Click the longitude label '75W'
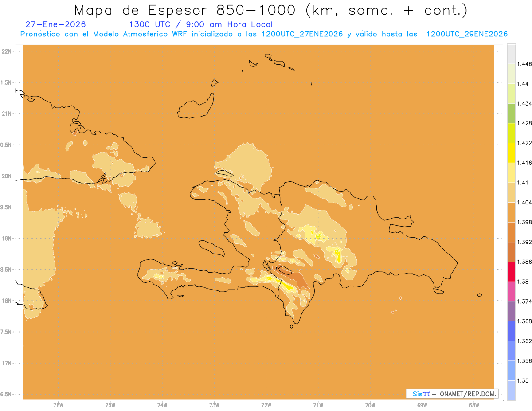 coord(110,405)
